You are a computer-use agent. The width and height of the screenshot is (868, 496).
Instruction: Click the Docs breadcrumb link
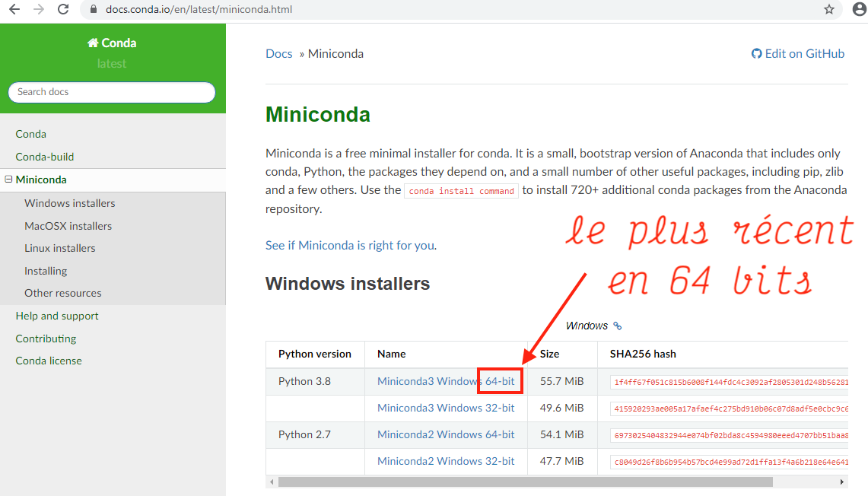[279, 54]
